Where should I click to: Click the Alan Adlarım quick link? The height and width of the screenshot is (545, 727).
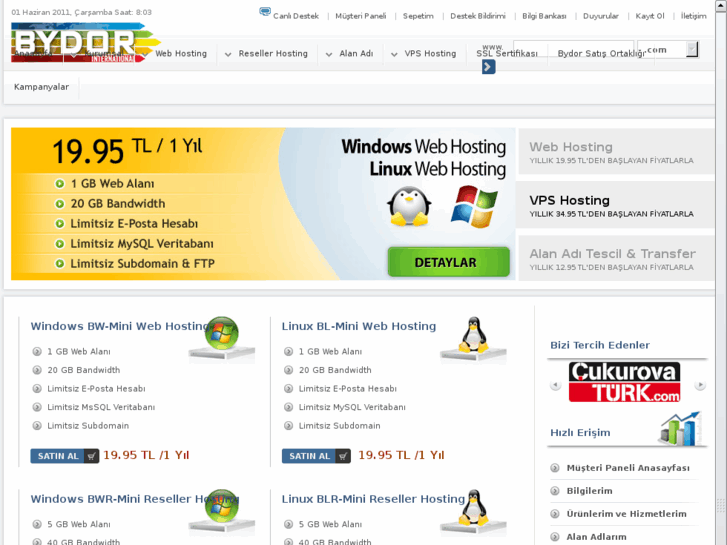pyautogui.click(x=596, y=537)
